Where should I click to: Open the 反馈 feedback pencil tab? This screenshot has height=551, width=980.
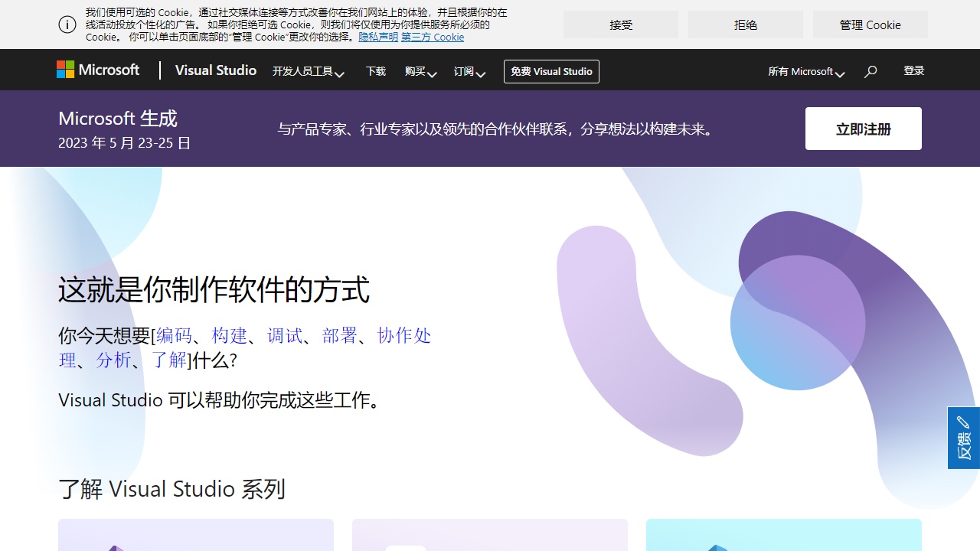click(x=964, y=438)
